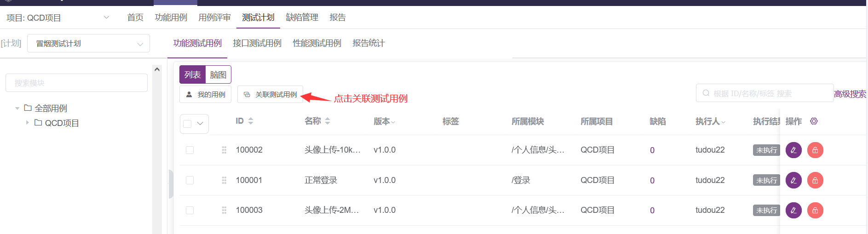This screenshot has width=868, height=234.
Task: Click drag handle of row 100003
Action: point(224,210)
